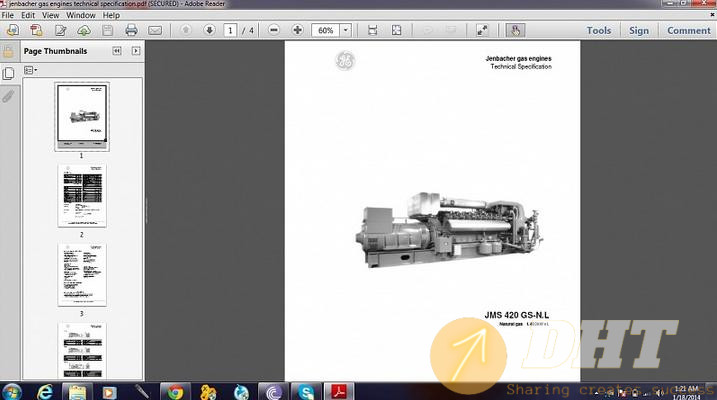The width and height of the screenshot is (717, 400).
Task: Switch to read mode icon
Action: 482,30
